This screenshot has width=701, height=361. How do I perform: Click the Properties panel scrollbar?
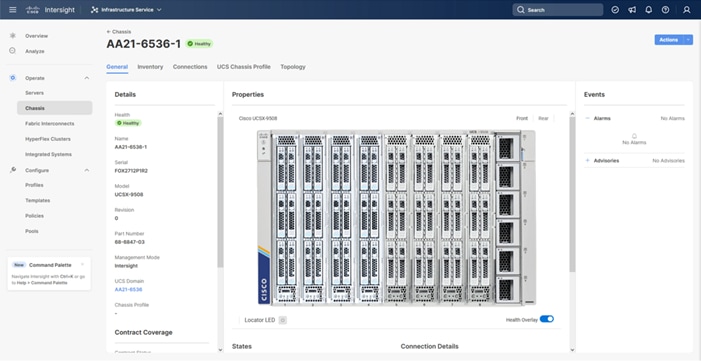572,194
